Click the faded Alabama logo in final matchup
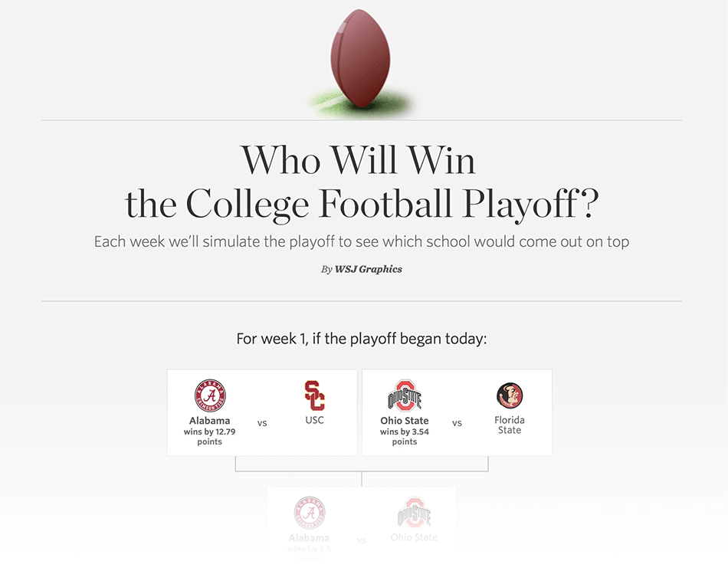 [310, 513]
